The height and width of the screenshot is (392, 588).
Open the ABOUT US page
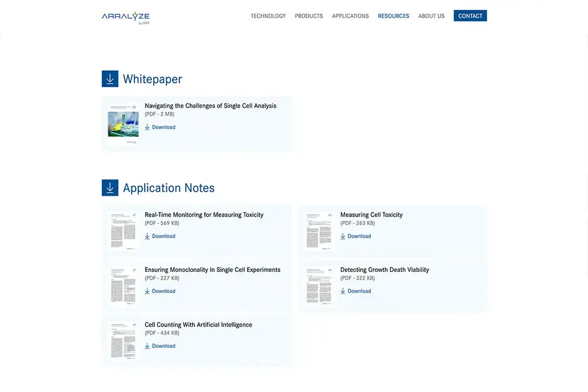tap(431, 16)
